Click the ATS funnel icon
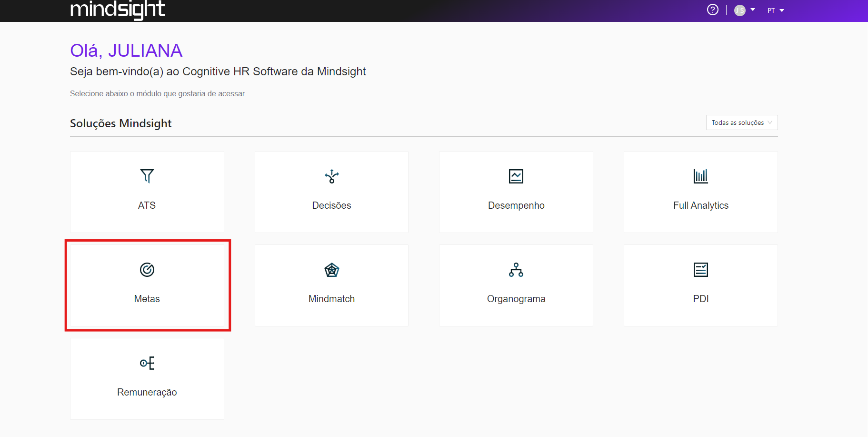The height and width of the screenshot is (437, 868). point(147,176)
